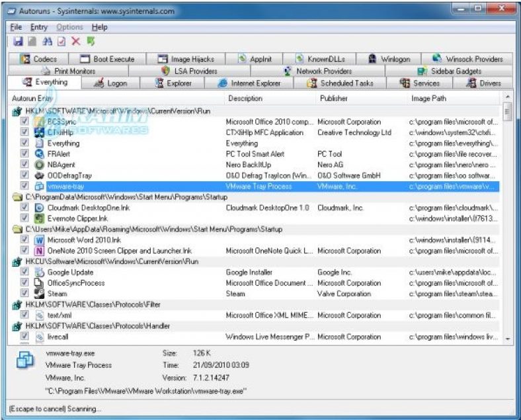Click the folder icon beside C:\ProgramData Startup
This screenshot has height=420, width=521.
17,197
